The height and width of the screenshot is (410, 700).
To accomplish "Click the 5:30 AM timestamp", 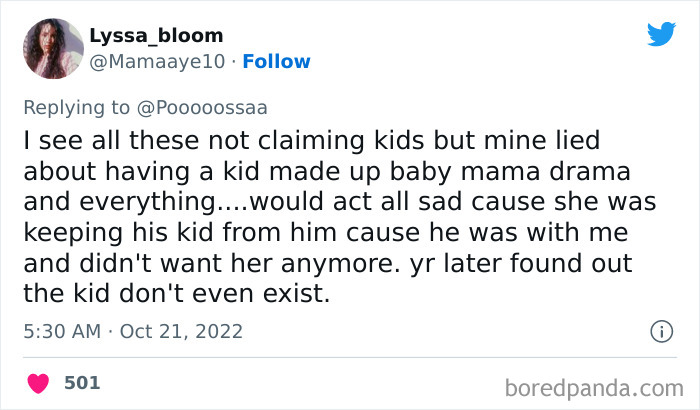I will [x=62, y=331].
